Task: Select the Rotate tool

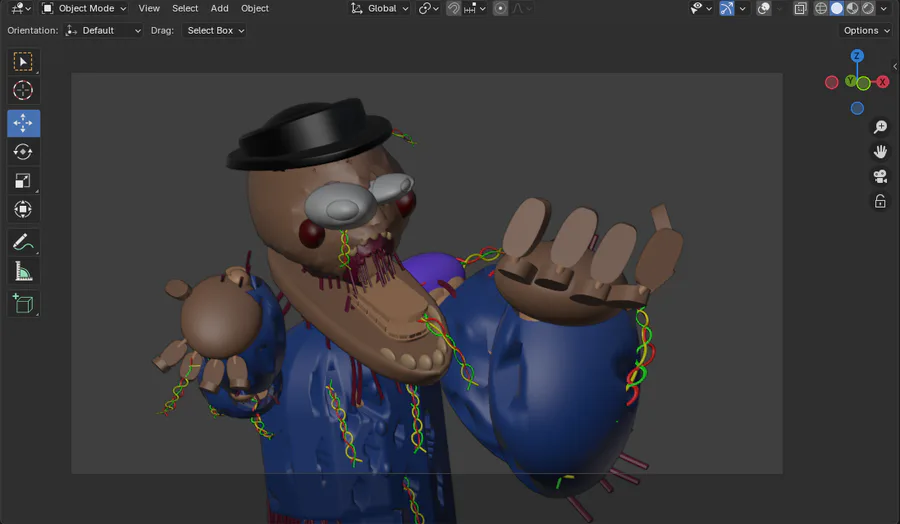Action: click(23, 152)
